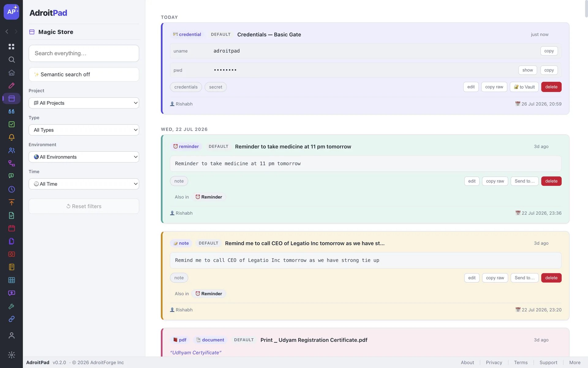Viewport: 588px width, 368px height.
Task: Go to the home icon in sidebar
Action: click(x=11, y=73)
